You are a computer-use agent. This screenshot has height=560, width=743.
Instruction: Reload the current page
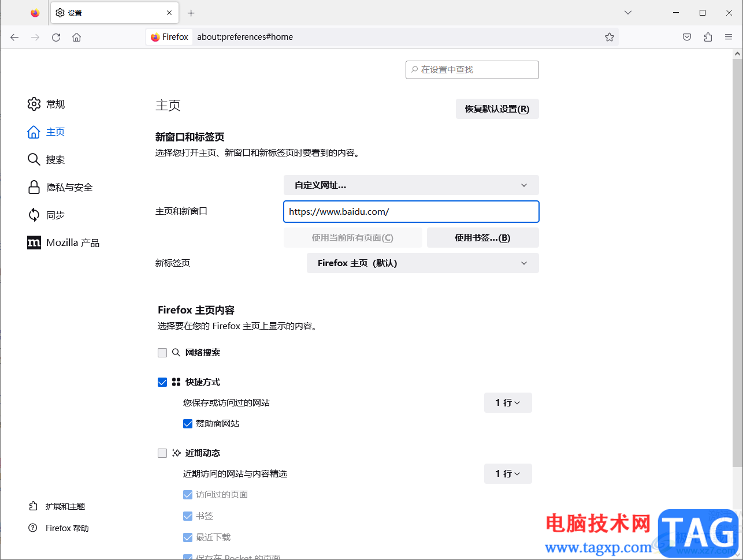[56, 37]
